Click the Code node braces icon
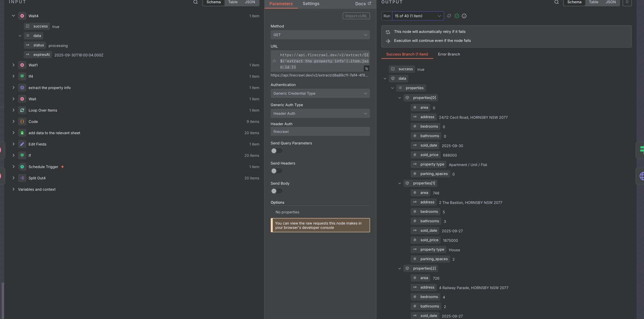This screenshot has height=319, width=644. [22, 122]
